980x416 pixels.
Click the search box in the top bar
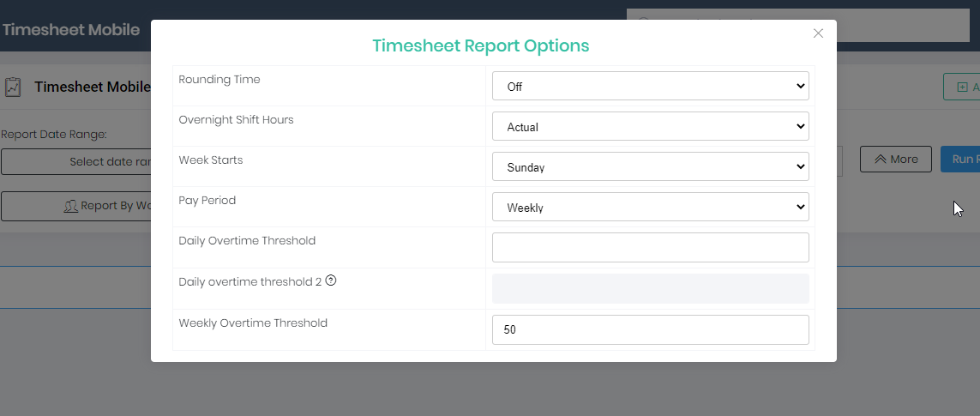[x=900, y=25]
